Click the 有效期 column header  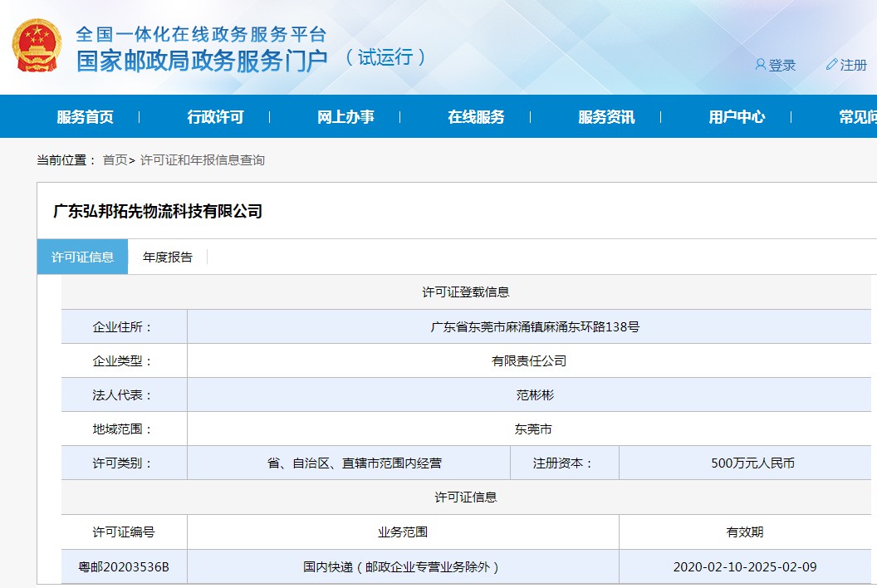pos(745,532)
